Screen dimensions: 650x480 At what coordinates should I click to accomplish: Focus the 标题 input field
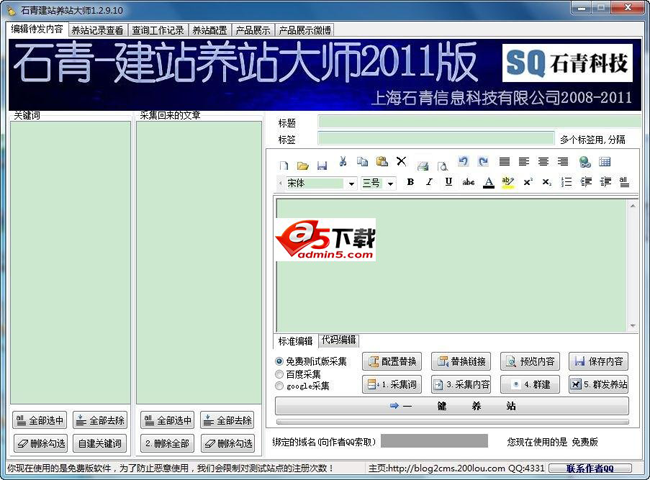479,122
